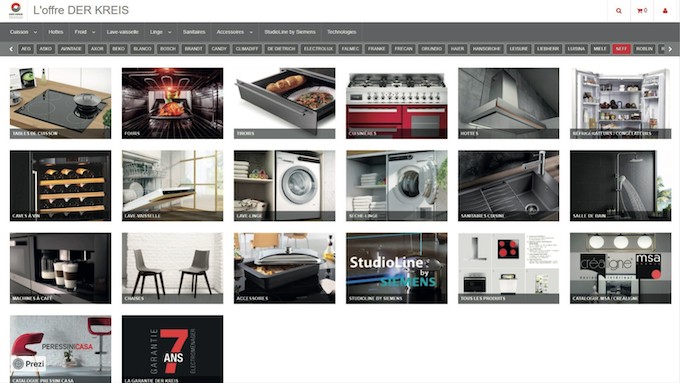Click the search magnifier icon

click(x=619, y=11)
